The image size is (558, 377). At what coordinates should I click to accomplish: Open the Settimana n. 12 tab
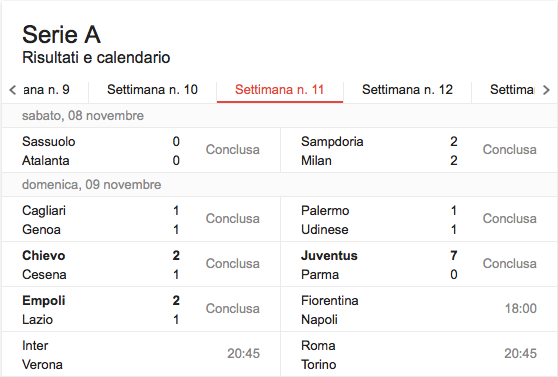click(407, 90)
